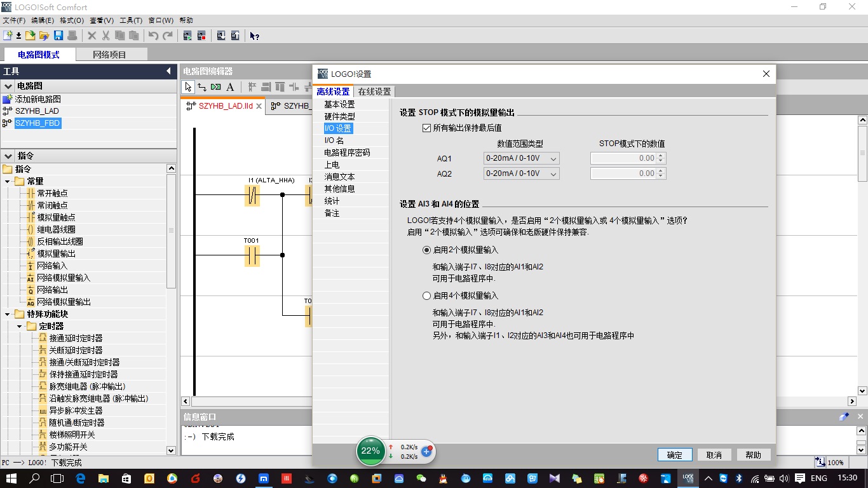Open Windows Start menu
Viewport: 868px width, 488px height.
(x=12, y=478)
